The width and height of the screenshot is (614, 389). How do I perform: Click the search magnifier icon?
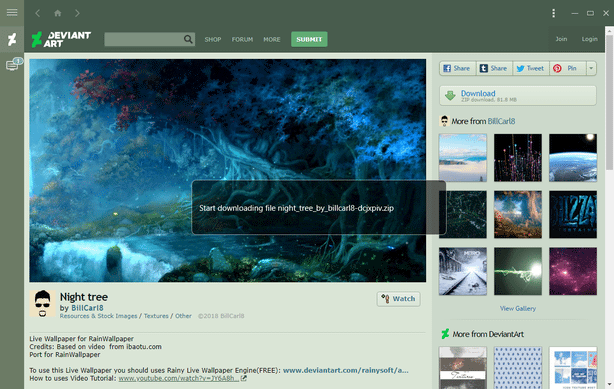[x=188, y=39]
